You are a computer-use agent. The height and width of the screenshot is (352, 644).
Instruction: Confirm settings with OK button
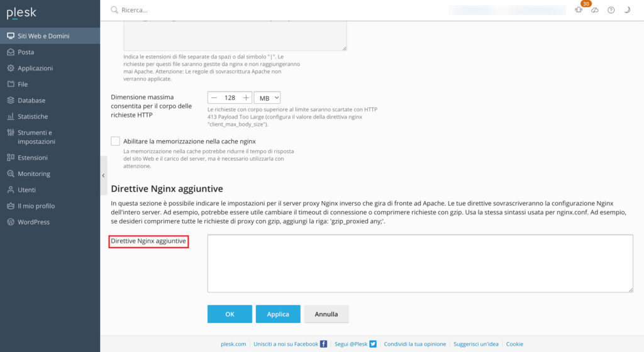pos(230,314)
